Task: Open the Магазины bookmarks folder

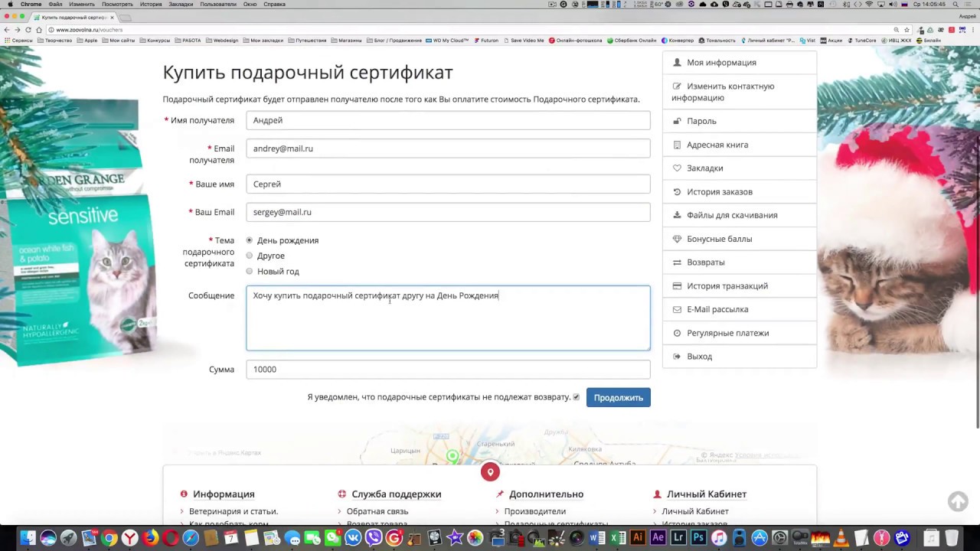Action: click(347, 41)
